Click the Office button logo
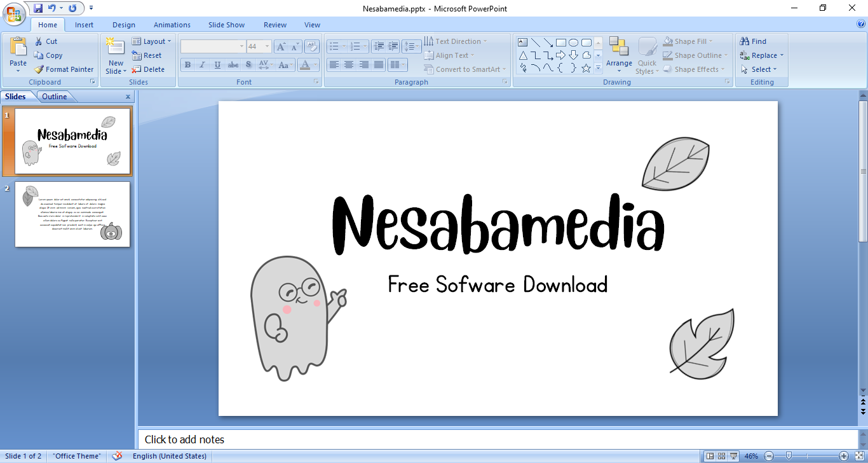Screen dimensions: 868x463 pyautogui.click(x=14, y=14)
